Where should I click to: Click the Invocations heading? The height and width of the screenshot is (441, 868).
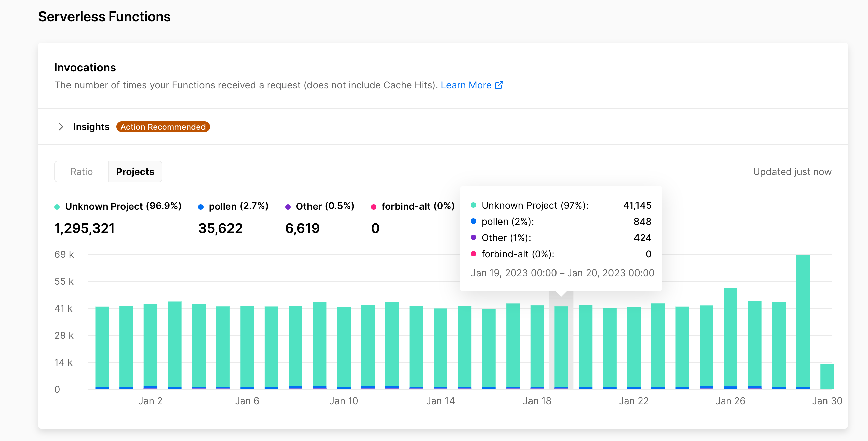[x=85, y=67]
